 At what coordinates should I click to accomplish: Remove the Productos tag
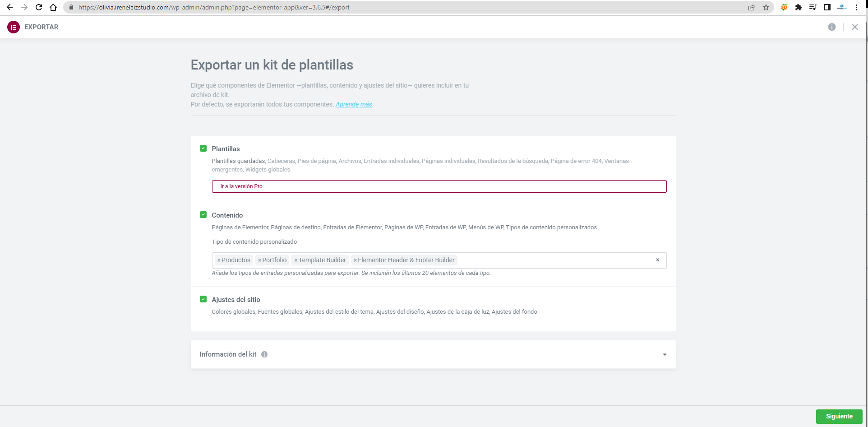(219, 260)
